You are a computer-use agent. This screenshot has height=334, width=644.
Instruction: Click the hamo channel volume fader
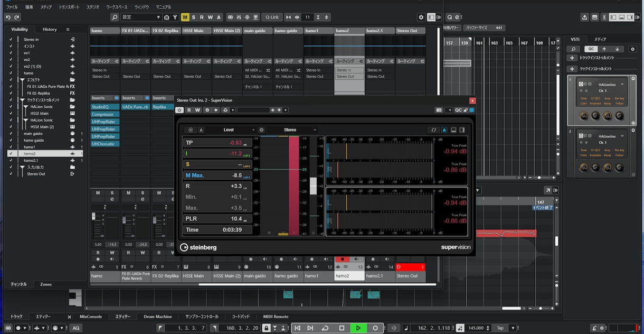click(94, 217)
